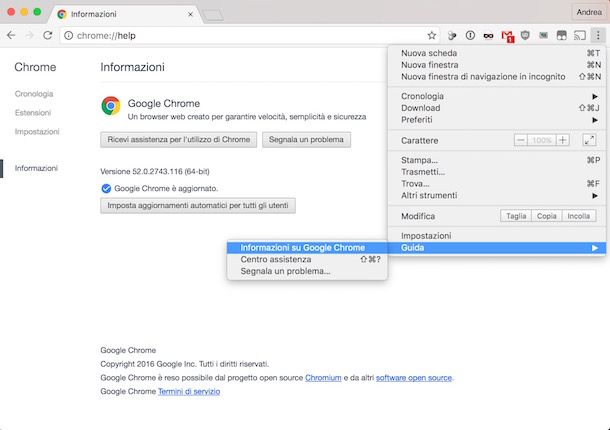Click the 1Password circle extension icon
The image size is (610, 430).
(x=470, y=36)
